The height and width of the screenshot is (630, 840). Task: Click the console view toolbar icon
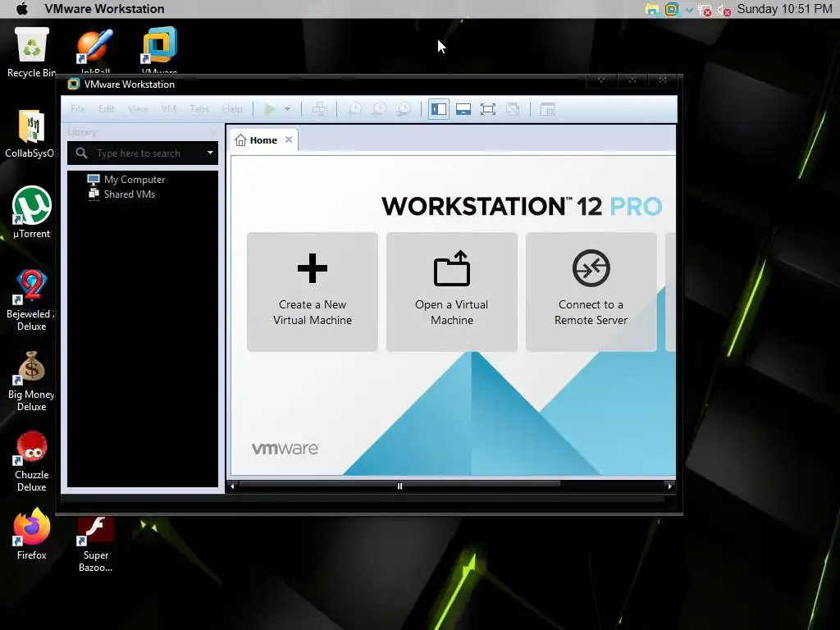tap(547, 109)
